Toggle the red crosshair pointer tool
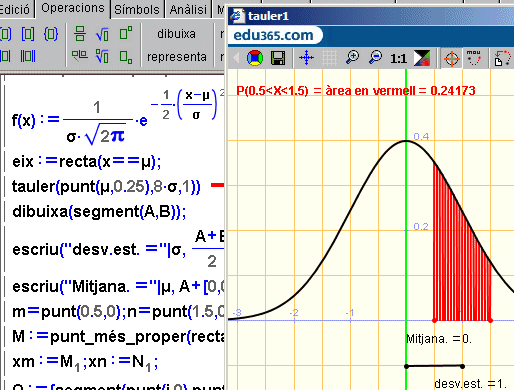Viewport: 514px width, 390px height. [452, 59]
